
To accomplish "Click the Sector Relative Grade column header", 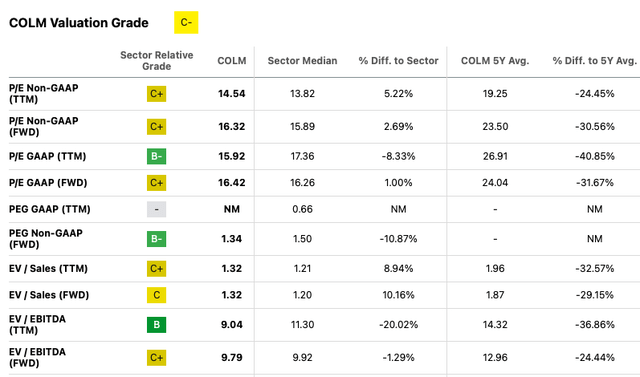I will [157, 61].
